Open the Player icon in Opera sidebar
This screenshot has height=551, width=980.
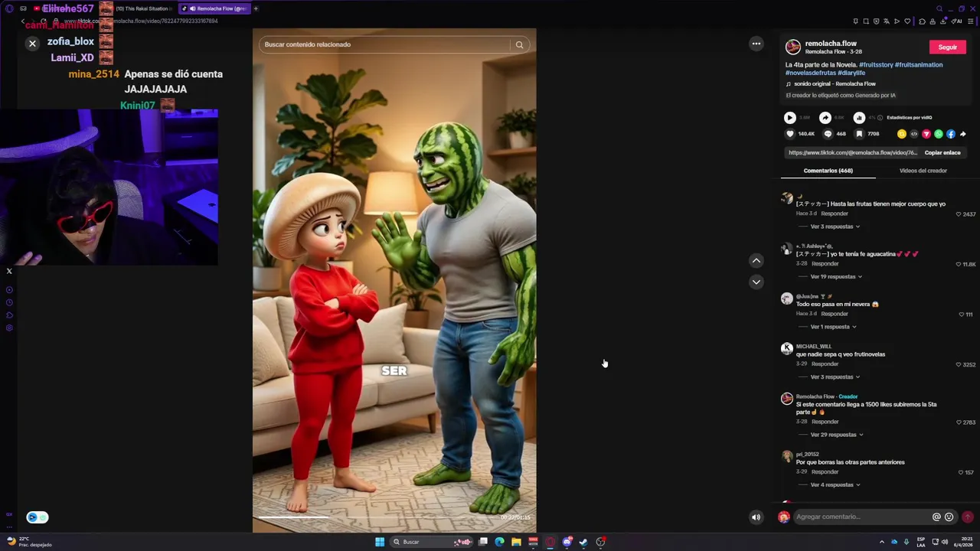click(9, 290)
